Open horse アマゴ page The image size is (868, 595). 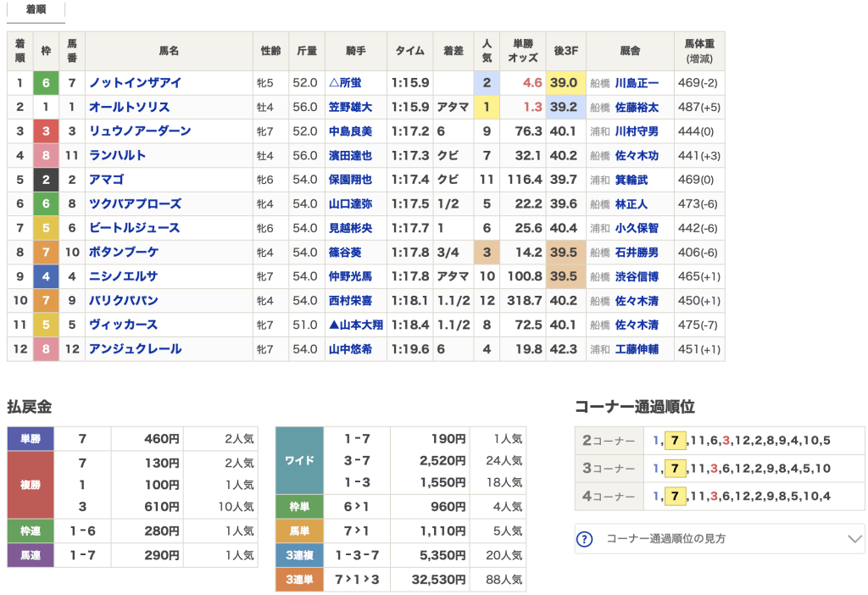coord(106,180)
